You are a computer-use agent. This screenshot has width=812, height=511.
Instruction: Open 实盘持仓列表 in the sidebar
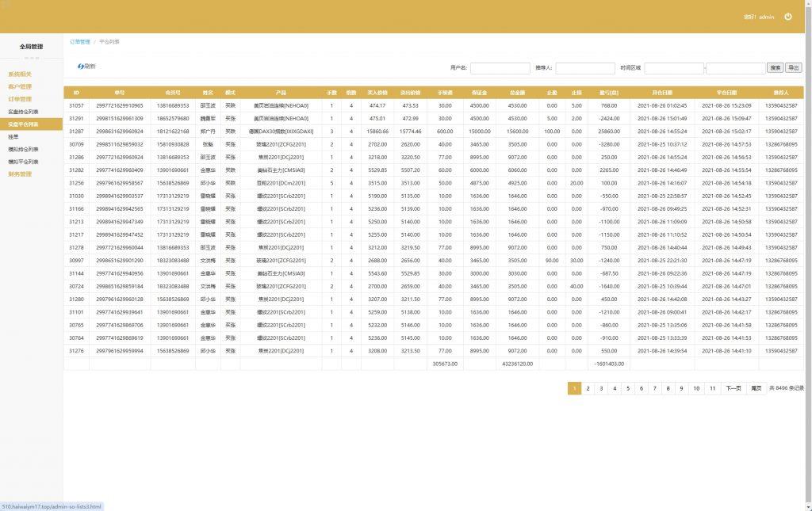pyautogui.click(x=23, y=112)
